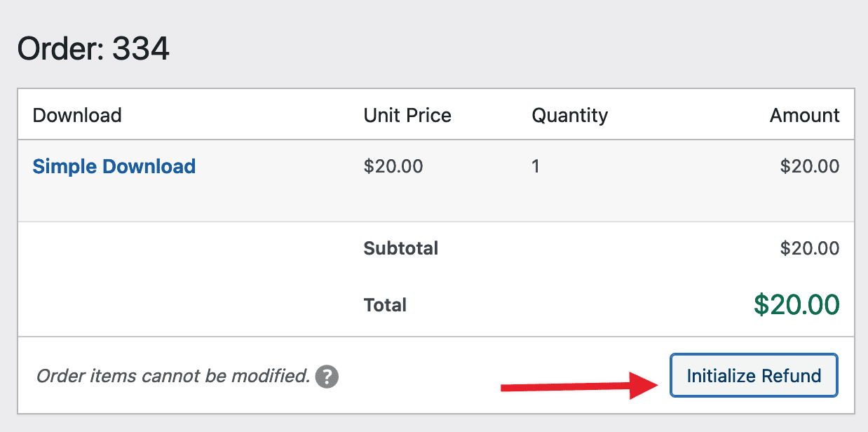Select the Order: 334 heading

pos(93,48)
